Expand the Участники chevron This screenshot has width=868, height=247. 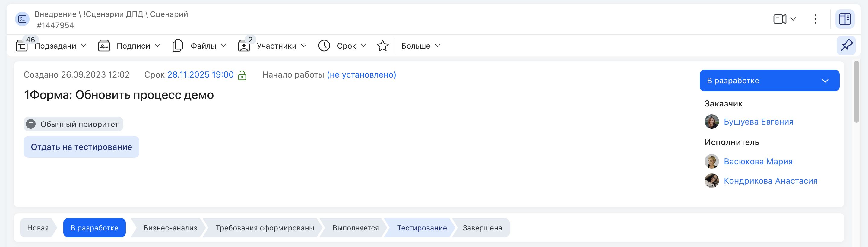coord(304,46)
